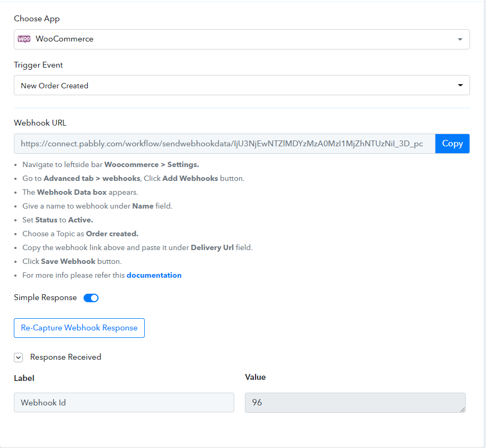Click the 'Label' column heading
Screen dimensions: 486x448
tap(24, 378)
